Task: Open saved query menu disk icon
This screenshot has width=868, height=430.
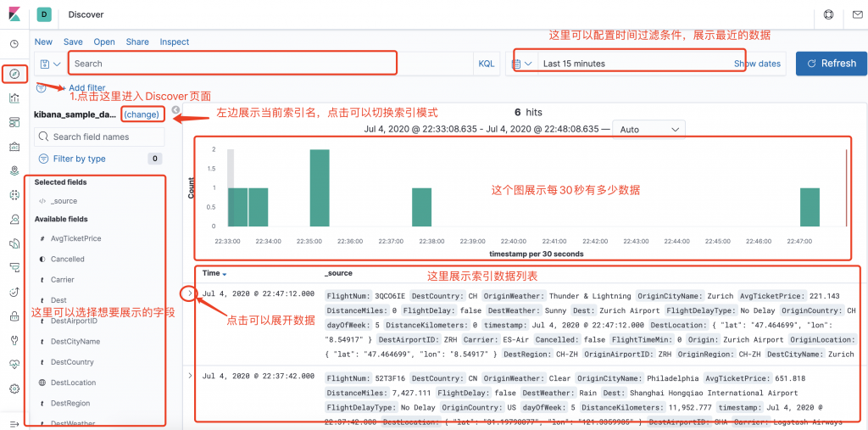Action: point(50,64)
